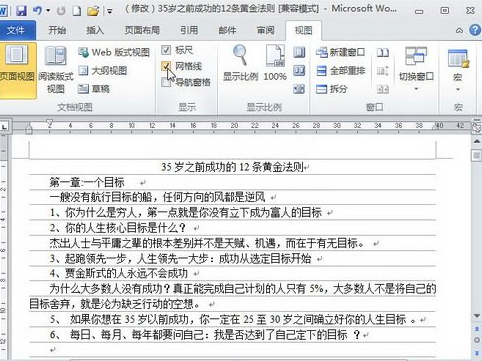Switch to 大纲视图 outline view

(103, 71)
